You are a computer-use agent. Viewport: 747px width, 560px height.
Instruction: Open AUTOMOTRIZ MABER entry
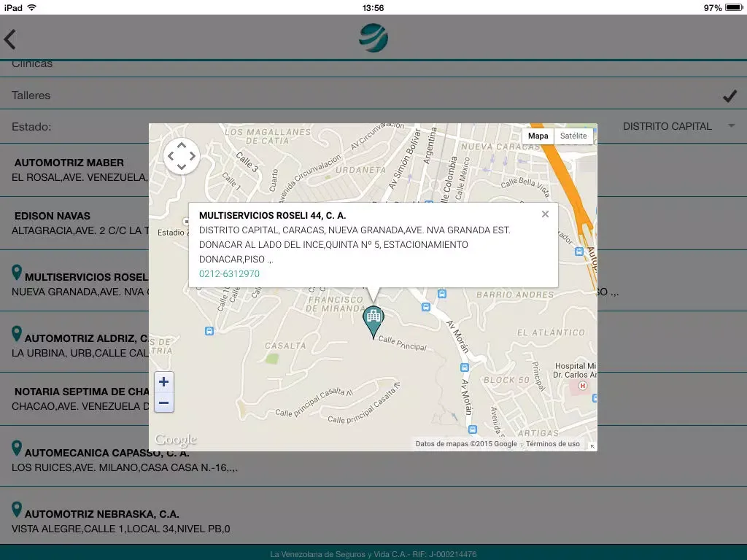point(74,170)
